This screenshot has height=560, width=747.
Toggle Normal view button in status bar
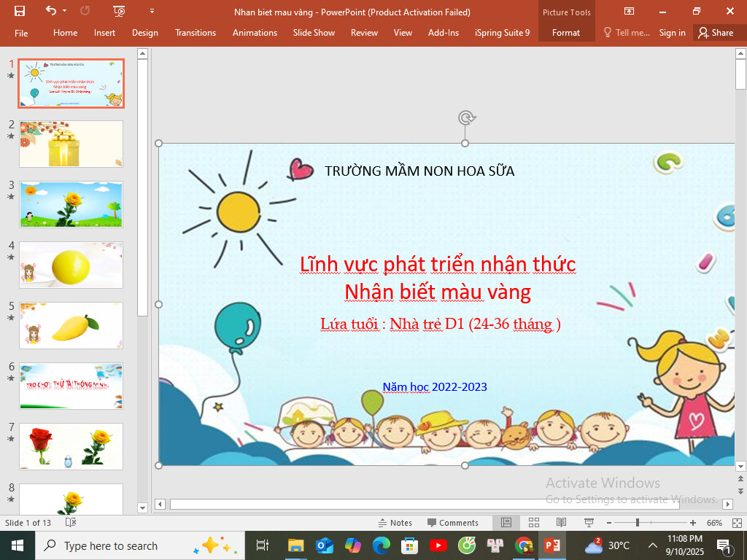(x=506, y=523)
